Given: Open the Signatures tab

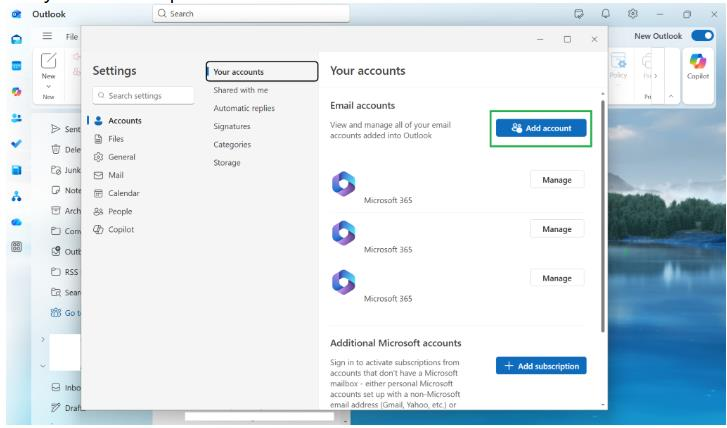Looking at the screenshot, I should (x=232, y=126).
